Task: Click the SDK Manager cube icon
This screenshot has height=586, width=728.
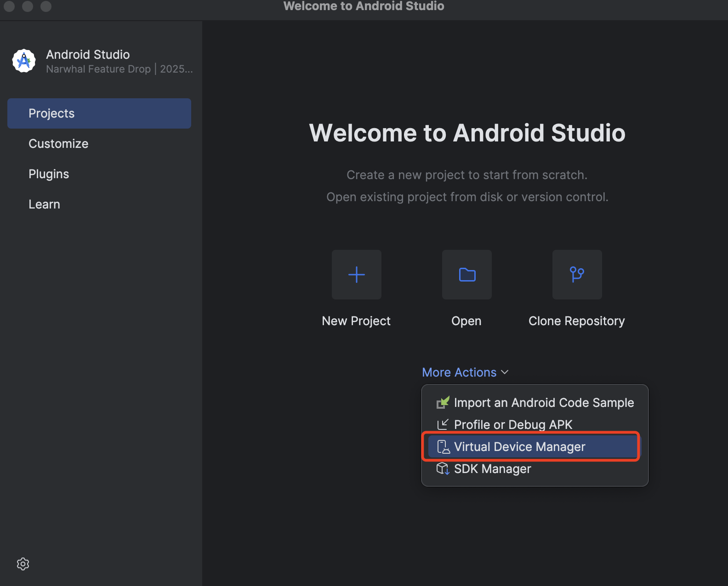Action: click(443, 468)
